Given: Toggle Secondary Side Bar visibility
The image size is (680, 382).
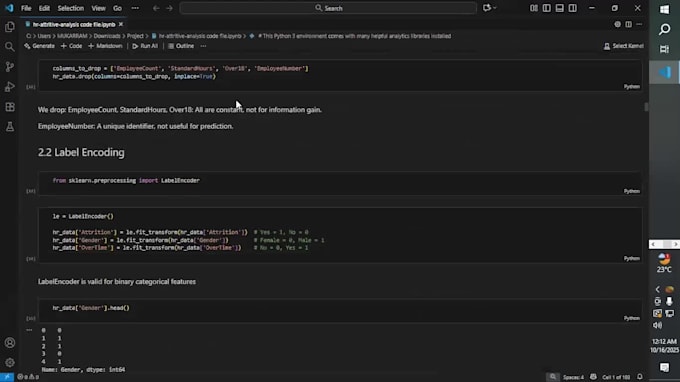Looking at the screenshot, I should (x=573, y=8).
